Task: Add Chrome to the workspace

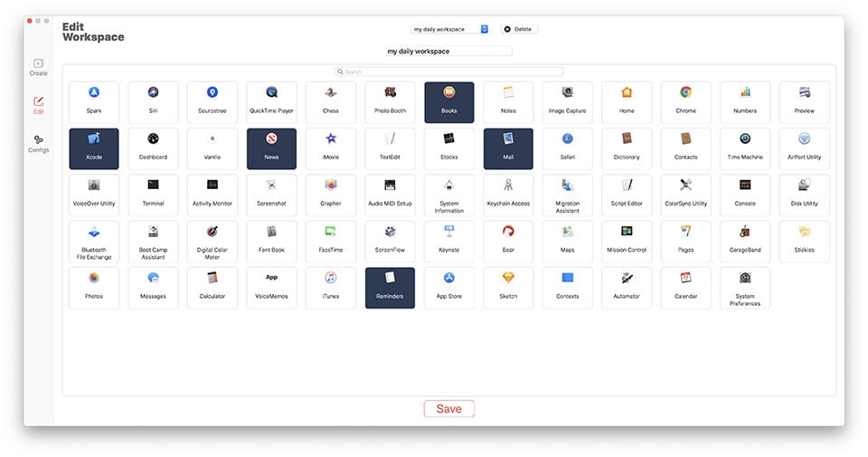Action: click(x=686, y=102)
